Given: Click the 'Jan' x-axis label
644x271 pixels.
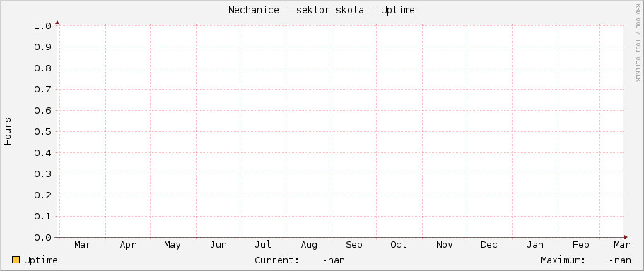Looking at the screenshot, I should pyautogui.click(x=534, y=245).
